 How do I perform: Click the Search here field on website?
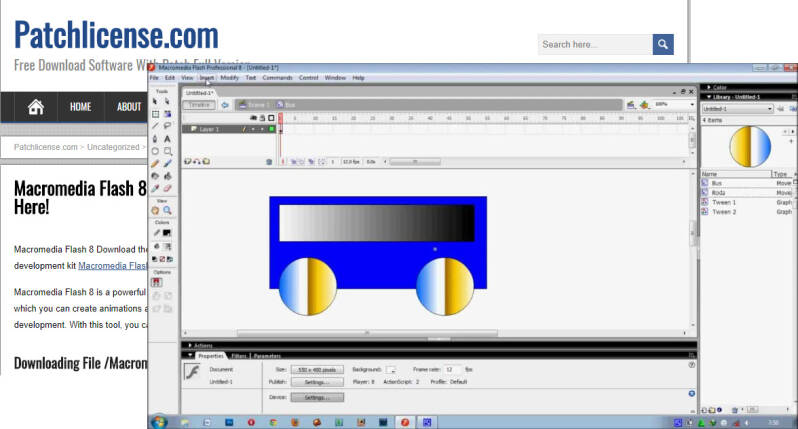(595, 44)
